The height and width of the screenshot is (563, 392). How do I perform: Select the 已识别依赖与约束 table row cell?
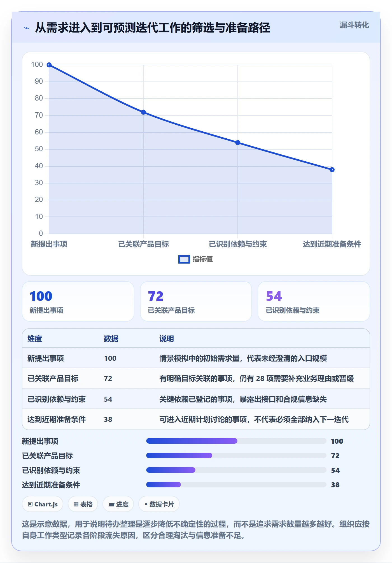point(57,399)
